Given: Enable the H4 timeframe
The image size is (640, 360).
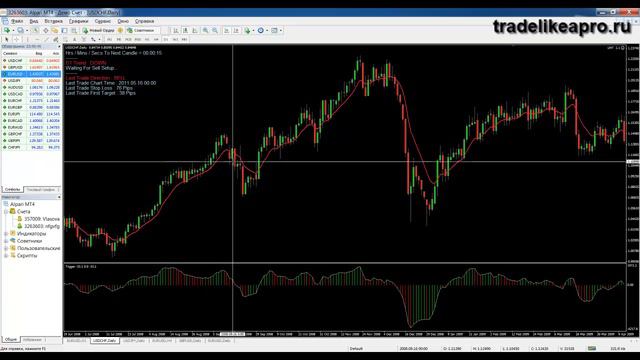Looking at the screenshot, I should (156, 40).
